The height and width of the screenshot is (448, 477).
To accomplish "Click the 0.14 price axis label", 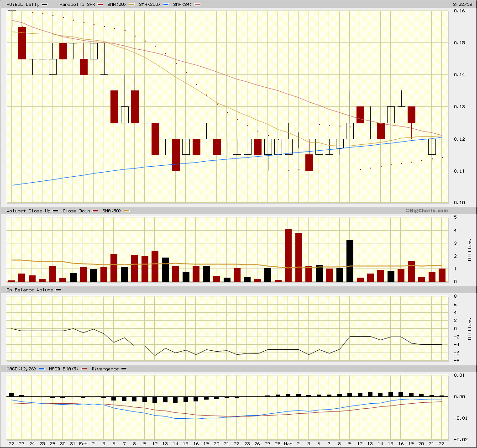I will pos(459,75).
